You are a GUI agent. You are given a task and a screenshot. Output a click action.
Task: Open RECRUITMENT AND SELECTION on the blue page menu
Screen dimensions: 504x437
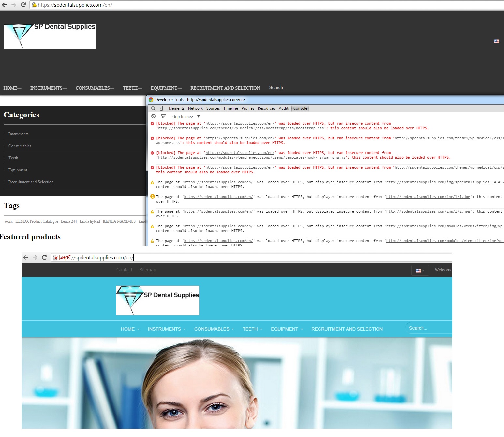pos(347,329)
